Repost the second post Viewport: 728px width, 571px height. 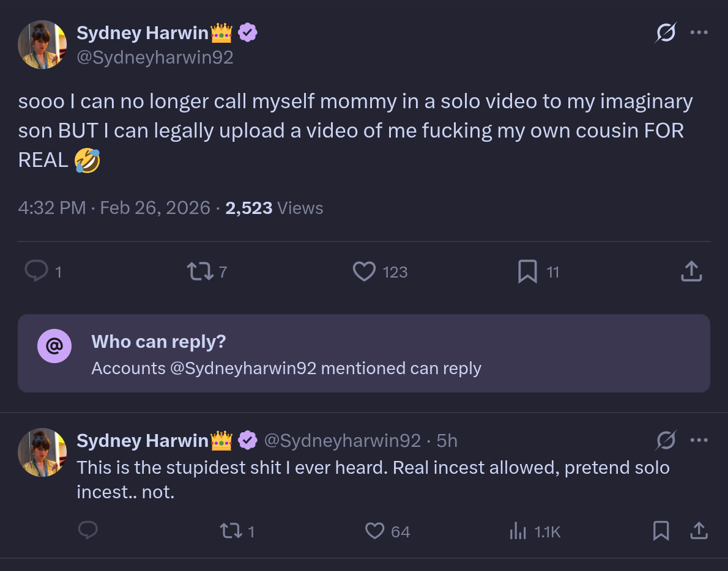point(232,531)
